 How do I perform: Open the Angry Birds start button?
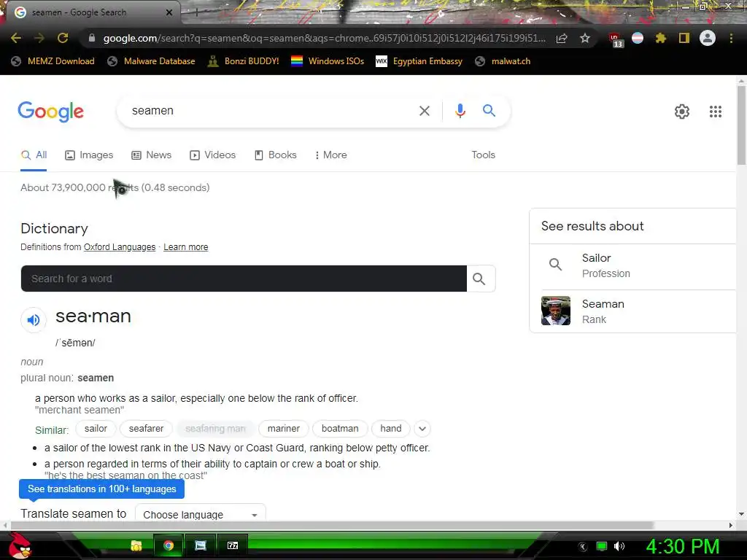coord(20,545)
